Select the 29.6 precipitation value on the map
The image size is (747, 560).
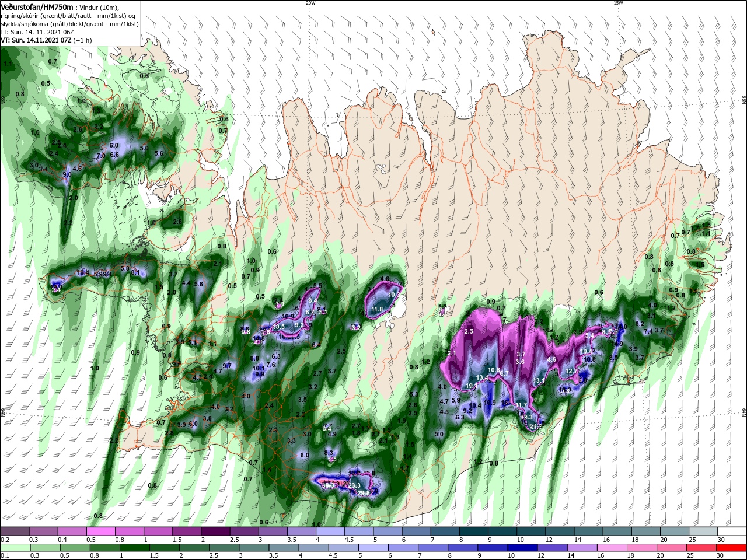coord(363,494)
